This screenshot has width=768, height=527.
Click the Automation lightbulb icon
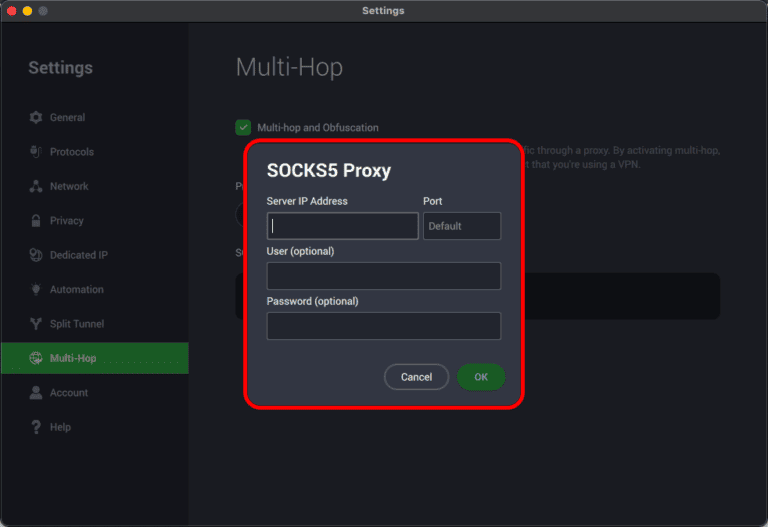click(36, 289)
